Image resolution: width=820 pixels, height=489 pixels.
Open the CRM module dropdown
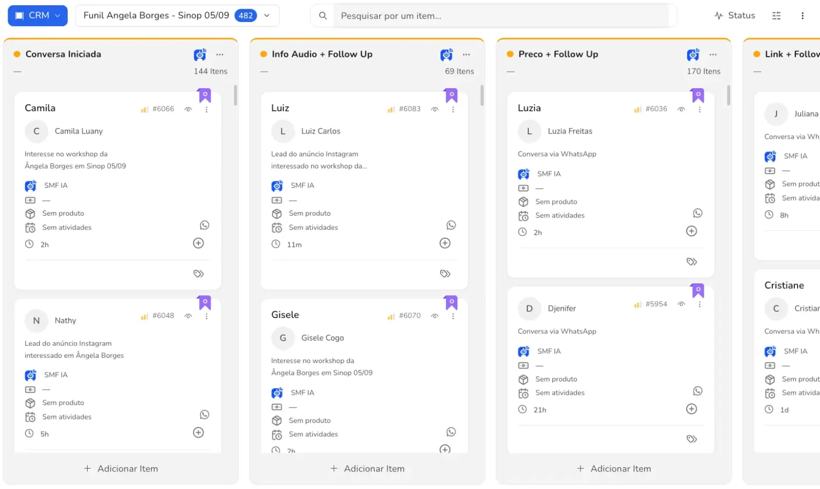click(x=38, y=16)
